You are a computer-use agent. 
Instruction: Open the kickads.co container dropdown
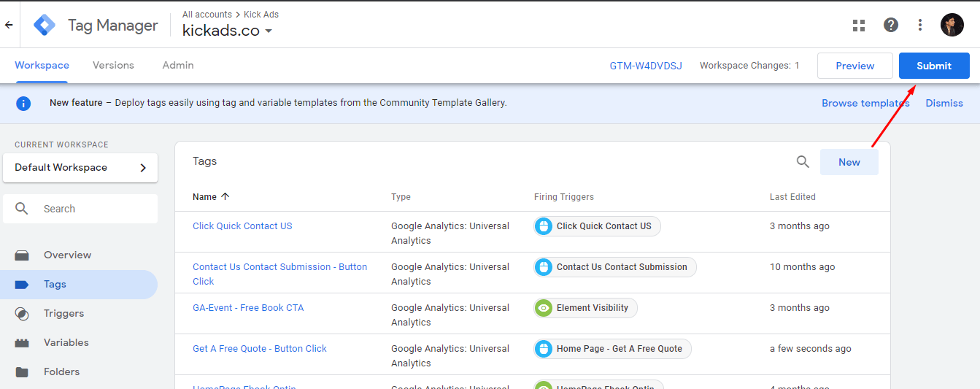(228, 31)
